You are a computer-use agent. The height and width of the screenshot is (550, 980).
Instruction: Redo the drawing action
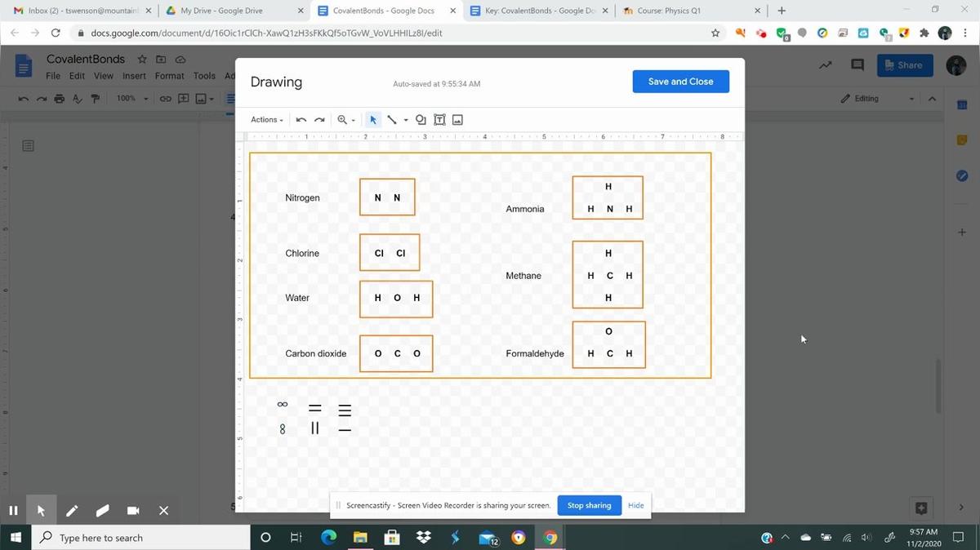point(319,120)
